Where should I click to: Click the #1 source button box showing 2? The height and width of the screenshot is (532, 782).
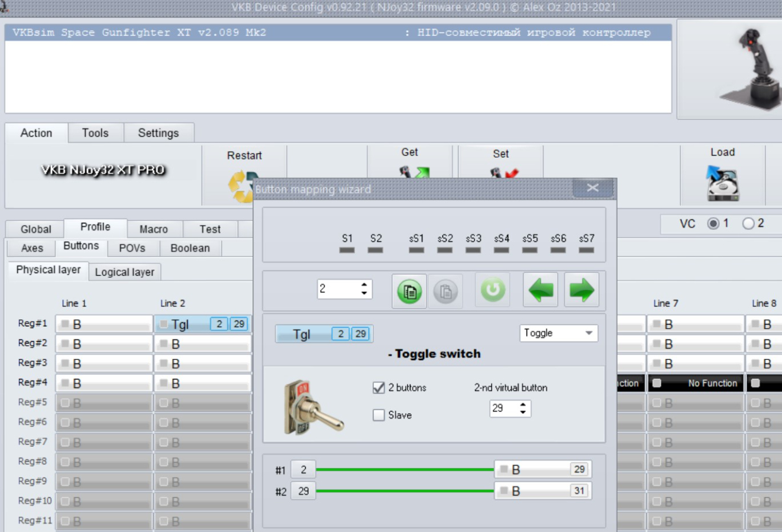(303, 469)
